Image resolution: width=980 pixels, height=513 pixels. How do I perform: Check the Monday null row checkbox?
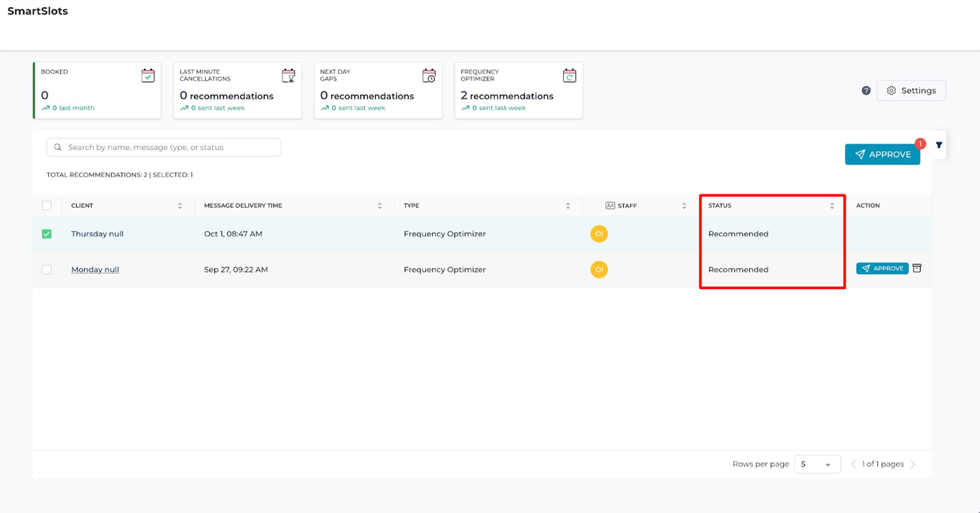click(47, 270)
